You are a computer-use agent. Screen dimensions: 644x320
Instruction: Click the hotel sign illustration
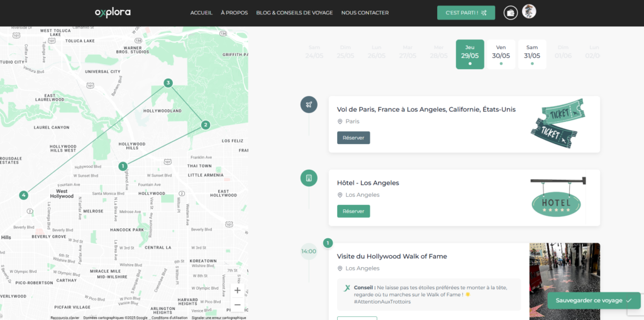pos(557,197)
